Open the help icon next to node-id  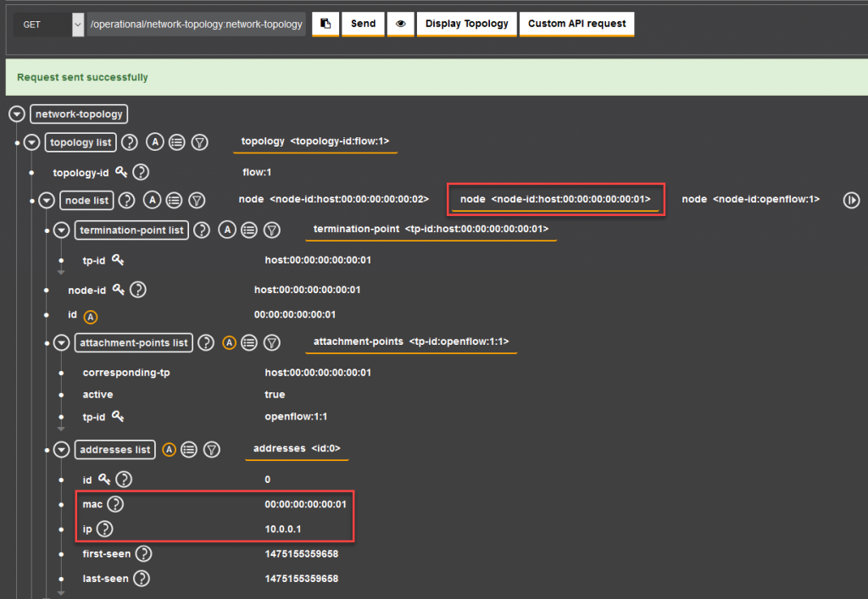pos(137,290)
